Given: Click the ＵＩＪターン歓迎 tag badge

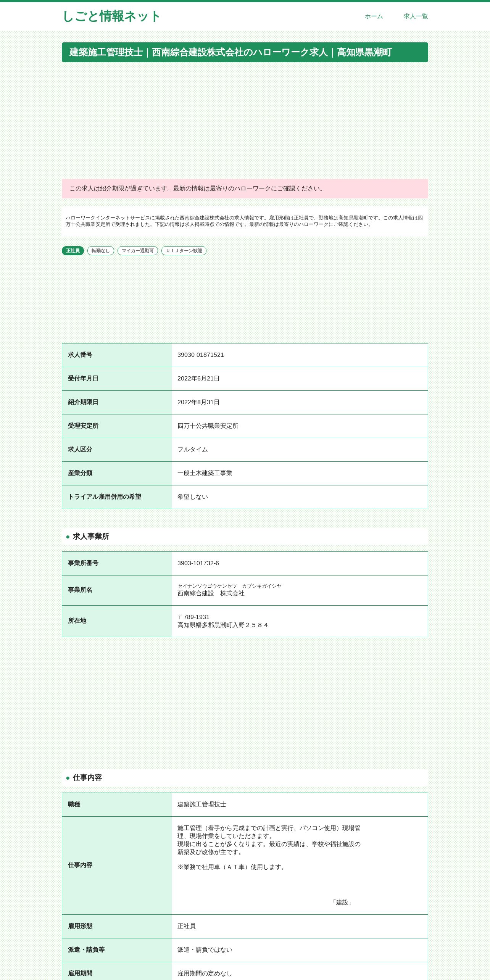Looking at the screenshot, I should [x=184, y=251].
